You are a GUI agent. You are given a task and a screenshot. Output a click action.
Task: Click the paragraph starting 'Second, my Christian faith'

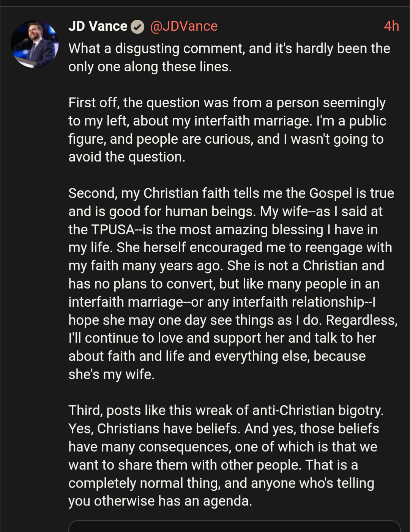click(x=232, y=284)
